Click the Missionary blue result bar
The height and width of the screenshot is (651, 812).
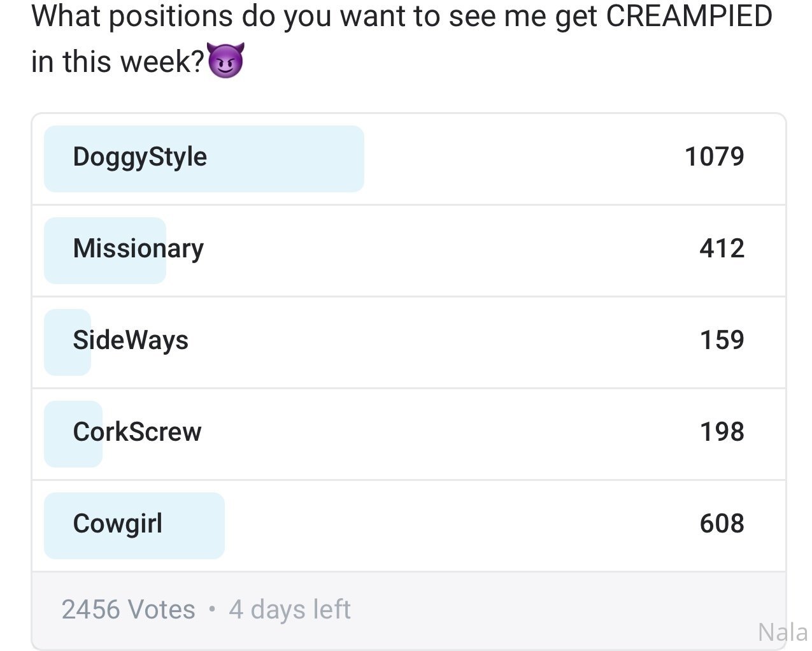click(x=105, y=250)
